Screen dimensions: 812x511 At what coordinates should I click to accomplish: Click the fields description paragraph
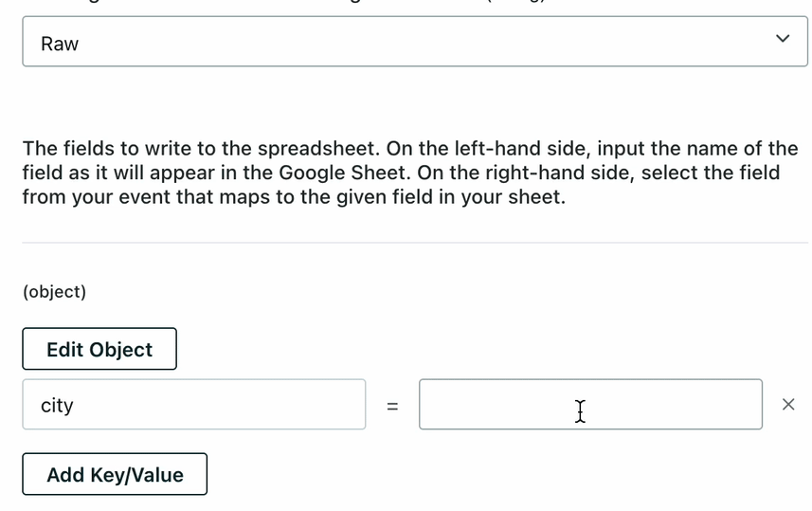[x=410, y=173]
